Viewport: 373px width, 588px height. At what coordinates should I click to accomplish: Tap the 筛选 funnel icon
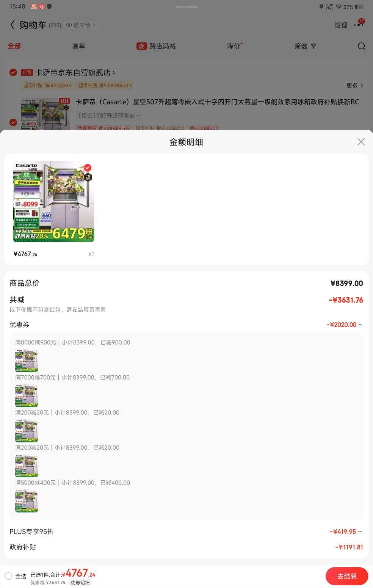313,46
